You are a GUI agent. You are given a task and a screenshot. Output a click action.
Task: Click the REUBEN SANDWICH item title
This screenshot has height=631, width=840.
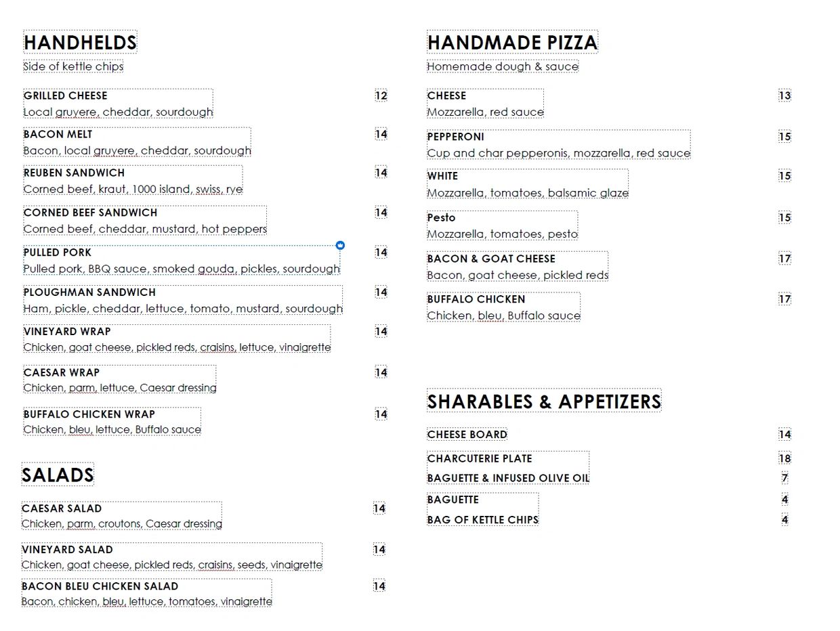[x=75, y=173]
